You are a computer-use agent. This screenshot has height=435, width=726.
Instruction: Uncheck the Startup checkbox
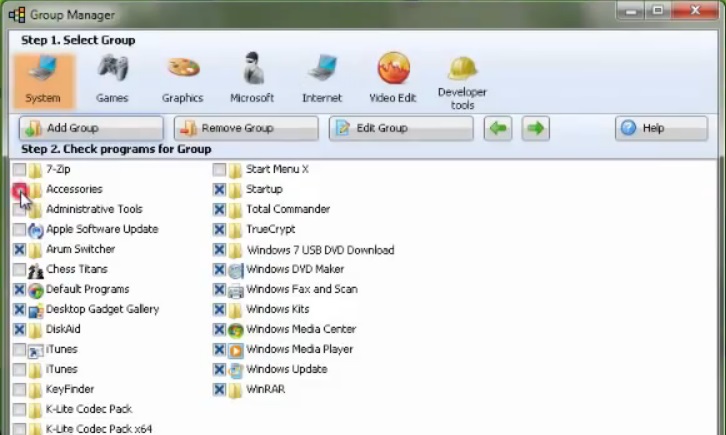click(x=219, y=189)
